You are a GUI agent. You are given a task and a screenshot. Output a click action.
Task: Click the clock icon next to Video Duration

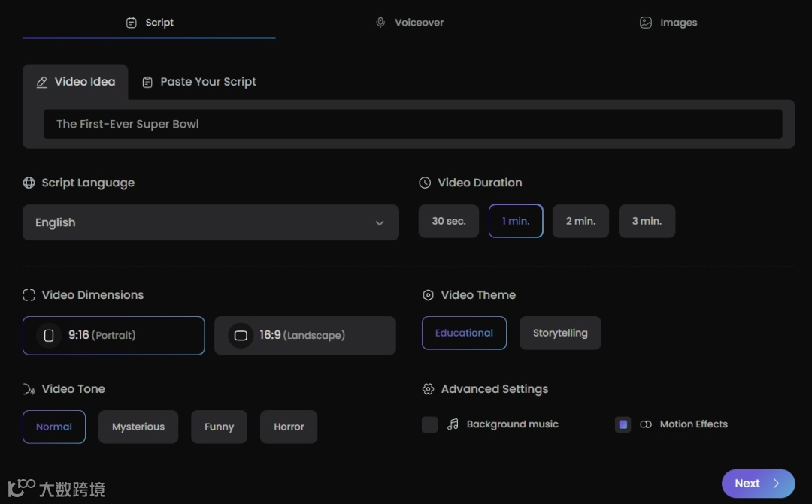tap(425, 183)
